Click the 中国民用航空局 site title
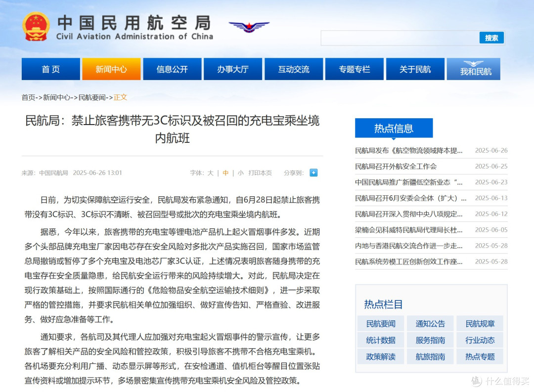The image size is (534, 392). pyautogui.click(x=134, y=23)
